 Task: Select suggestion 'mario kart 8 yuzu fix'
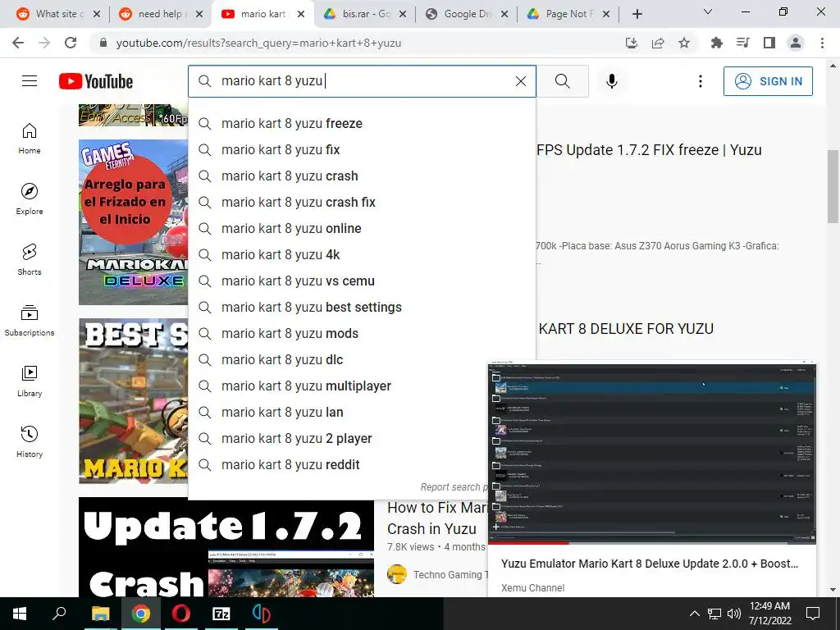click(362, 149)
